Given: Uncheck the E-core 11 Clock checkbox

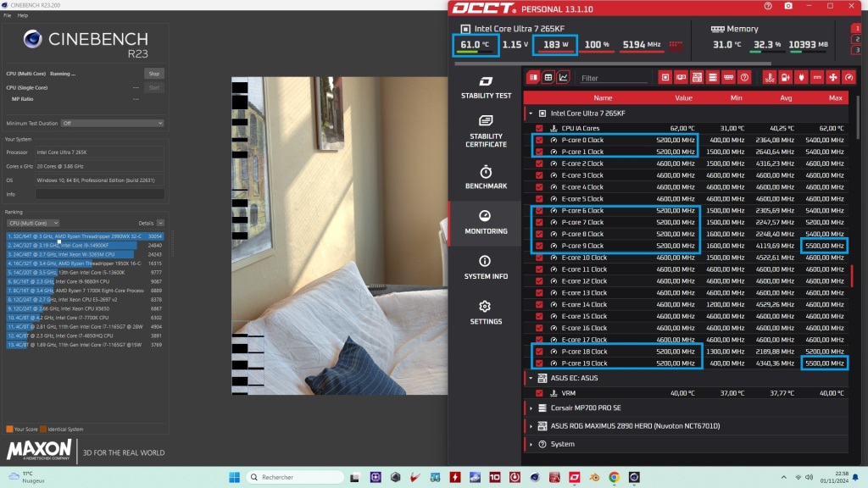Looking at the screenshot, I should pyautogui.click(x=539, y=269).
